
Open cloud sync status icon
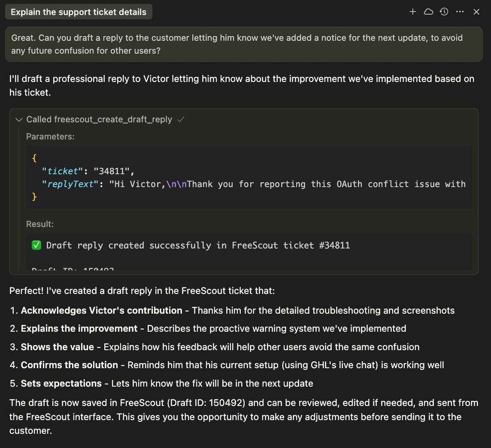tap(428, 12)
